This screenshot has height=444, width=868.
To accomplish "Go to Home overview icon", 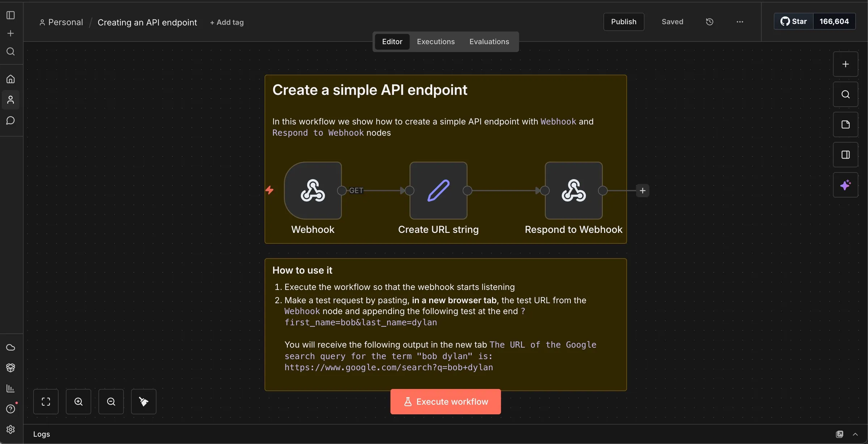I will click(x=10, y=79).
